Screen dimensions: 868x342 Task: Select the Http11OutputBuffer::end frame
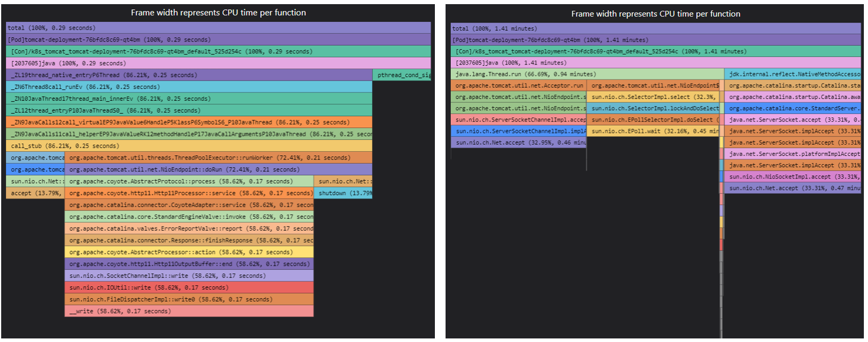pyautogui.click(x=189, y=264)
